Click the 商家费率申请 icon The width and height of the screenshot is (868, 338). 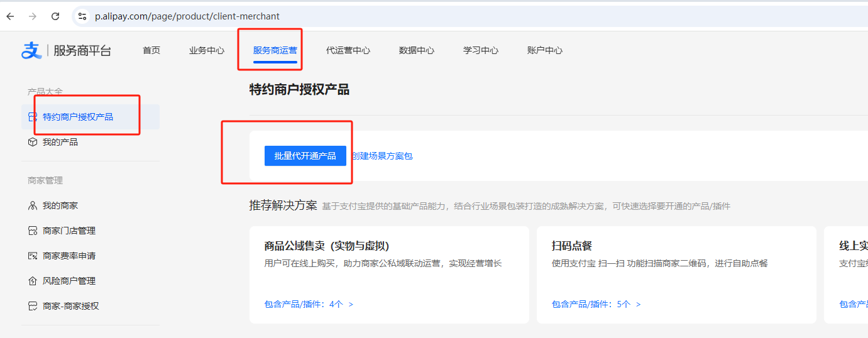click(x=33, y=256)
